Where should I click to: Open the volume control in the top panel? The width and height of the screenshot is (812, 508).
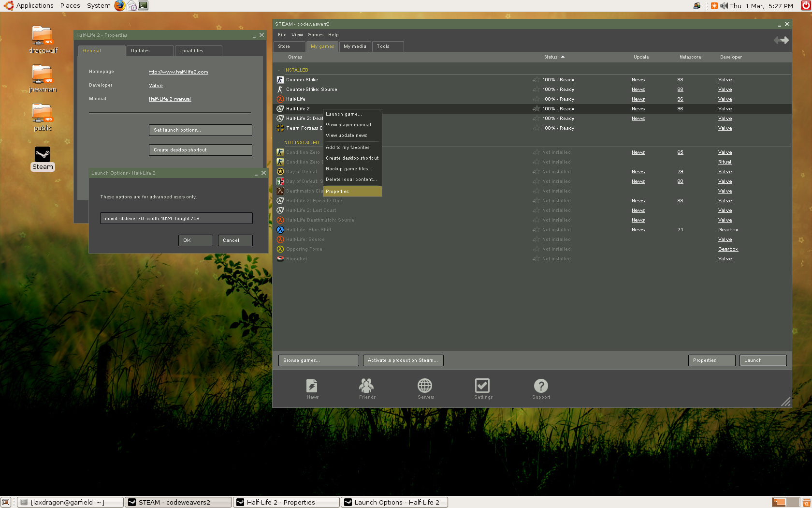pos(724,5)
